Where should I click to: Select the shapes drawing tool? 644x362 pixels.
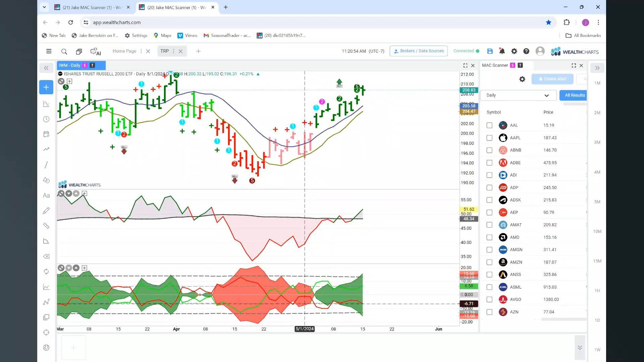point(46,180)
